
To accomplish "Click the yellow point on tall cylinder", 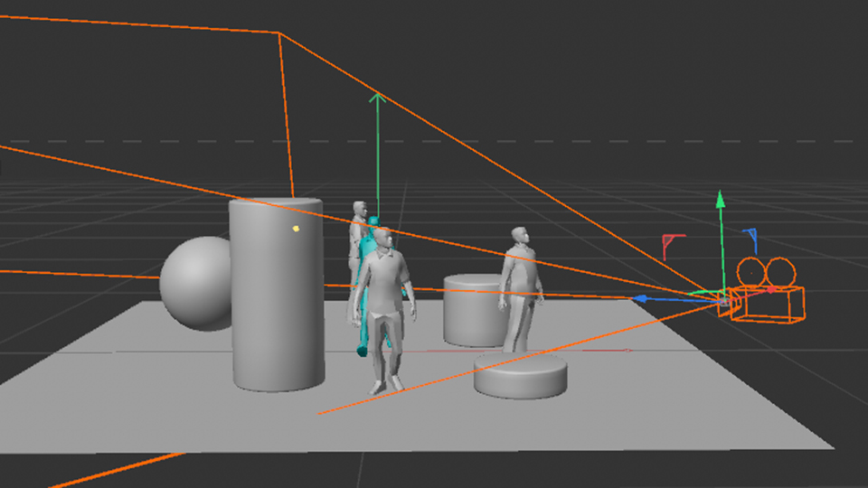I will click(x=296, y=229).
